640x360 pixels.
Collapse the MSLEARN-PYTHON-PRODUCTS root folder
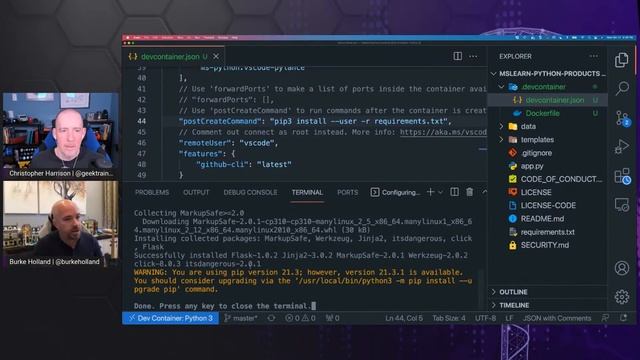[548, 73]
